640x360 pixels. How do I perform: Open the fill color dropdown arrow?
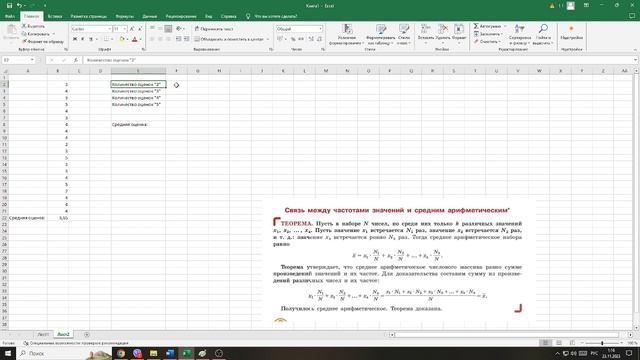tap(127, 39)
